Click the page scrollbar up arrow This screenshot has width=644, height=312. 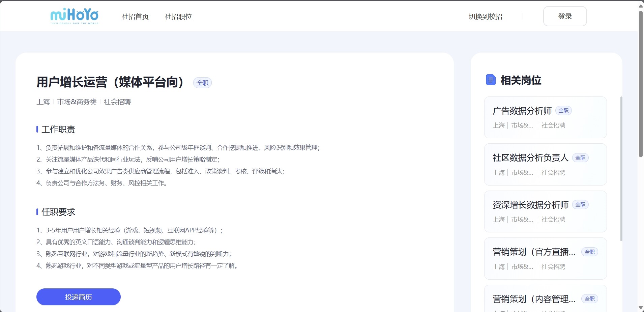click(641, 6)
